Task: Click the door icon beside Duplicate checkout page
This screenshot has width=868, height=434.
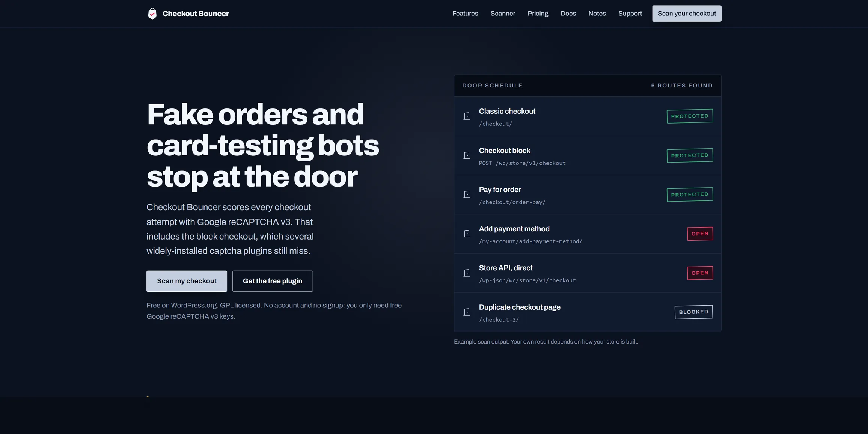Action: 467,312
